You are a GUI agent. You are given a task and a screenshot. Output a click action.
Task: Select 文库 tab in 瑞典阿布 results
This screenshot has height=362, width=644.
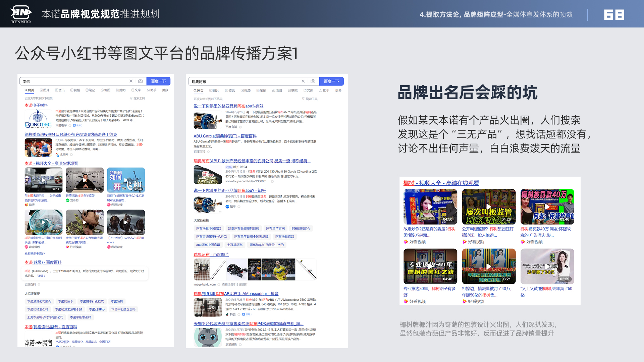[x=309, y=90]
